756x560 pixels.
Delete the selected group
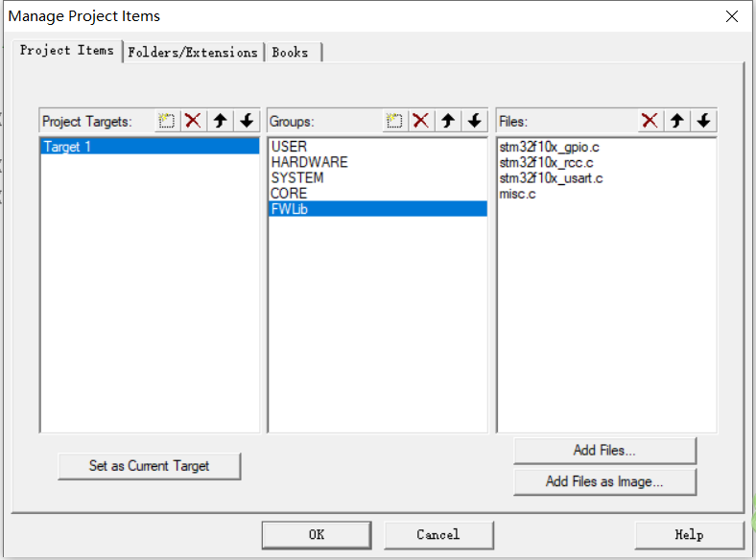[421, 121]
